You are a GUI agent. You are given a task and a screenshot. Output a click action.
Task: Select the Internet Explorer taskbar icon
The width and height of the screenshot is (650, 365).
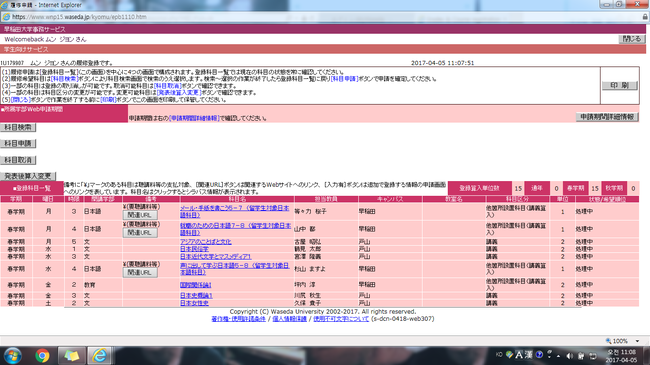(x=99, y=356)
